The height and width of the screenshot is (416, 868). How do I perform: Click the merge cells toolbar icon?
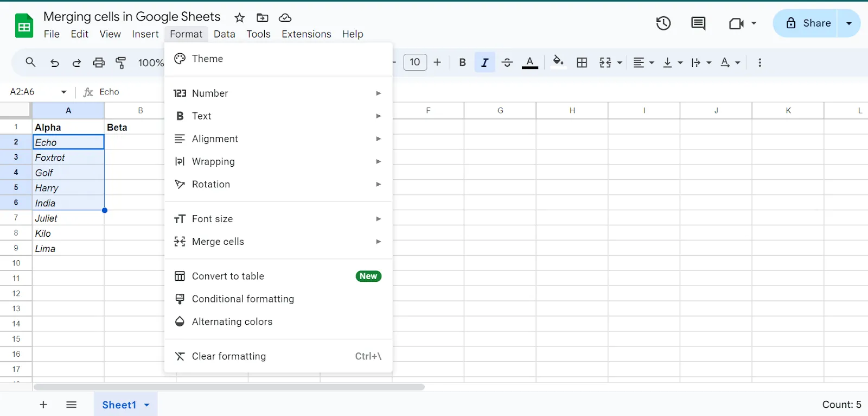605,62
